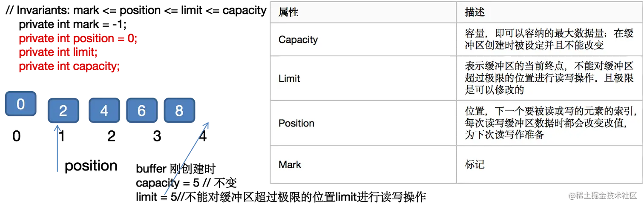Select the Mark cell in the table
Image resolution: width=644 pixels, height=207 pixels.
click(363, 164)
